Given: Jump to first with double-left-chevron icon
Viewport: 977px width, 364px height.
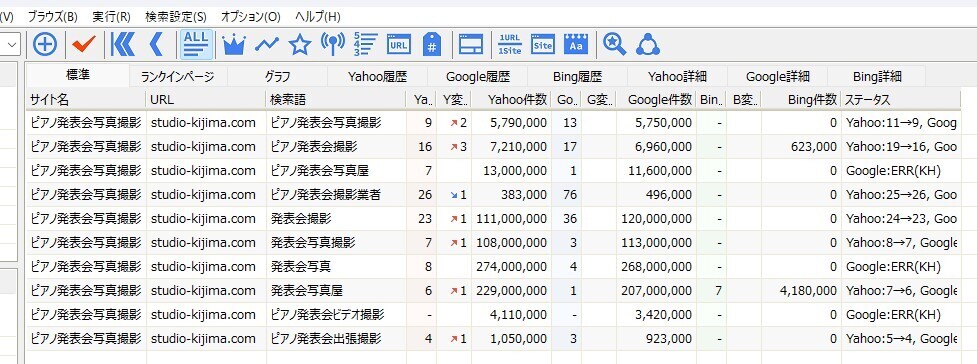Looking at the screenshot, I should coord(123,44).
